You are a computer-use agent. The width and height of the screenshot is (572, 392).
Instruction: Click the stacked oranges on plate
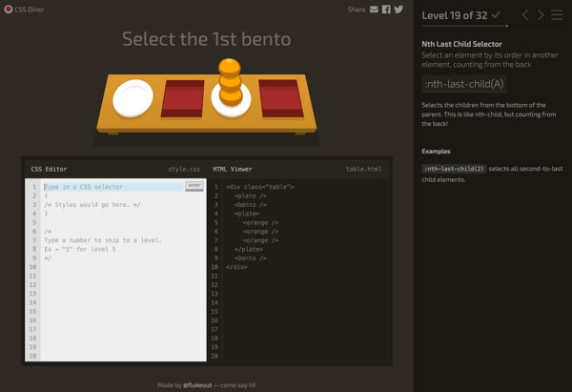(x=230, y=82)
